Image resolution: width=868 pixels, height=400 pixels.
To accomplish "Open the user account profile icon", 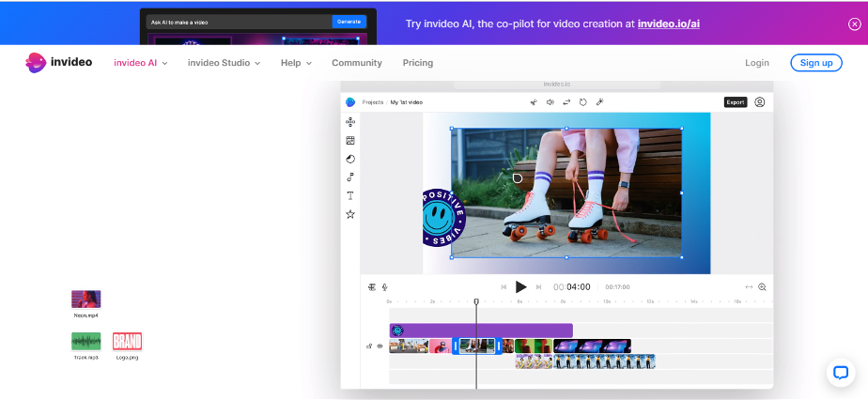I will pyautogui.click(x=759, y=102).
